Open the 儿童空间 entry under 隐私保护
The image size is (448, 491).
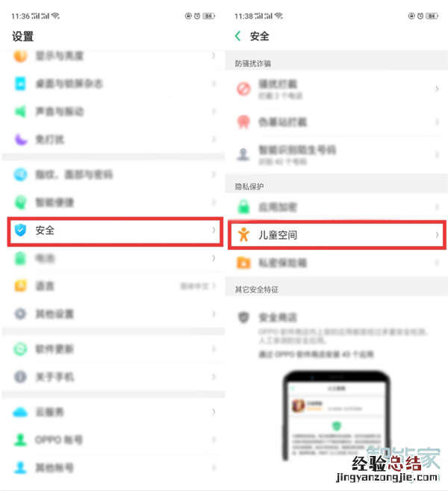click(x=337, y=235)
